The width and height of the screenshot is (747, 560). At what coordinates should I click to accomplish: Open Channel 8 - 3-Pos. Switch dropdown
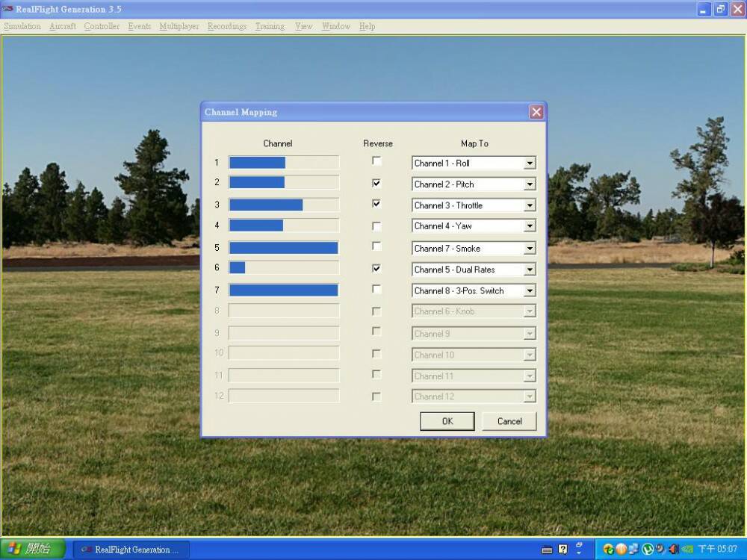[x=530, y=291]
